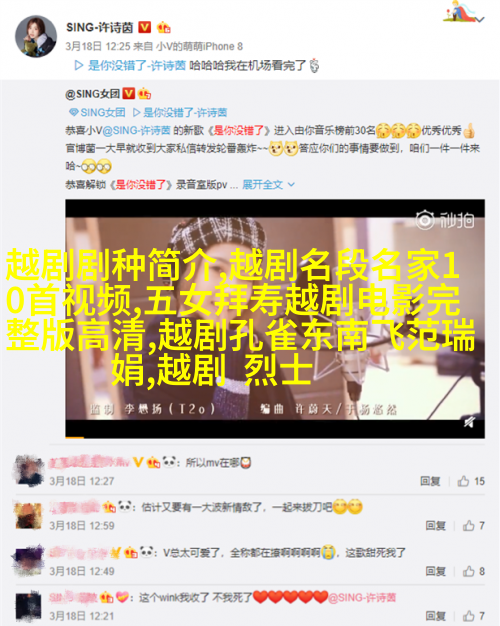Viewport: 500px width, 626px height.
Task: Click the crown membership icon next to SING-许诗茵
Action: (164, 27)
